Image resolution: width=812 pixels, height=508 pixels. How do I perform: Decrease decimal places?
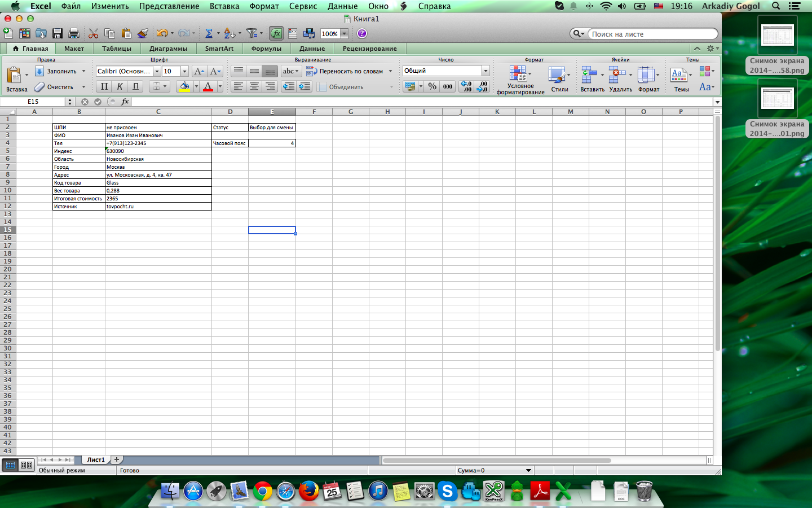[482, 86]
